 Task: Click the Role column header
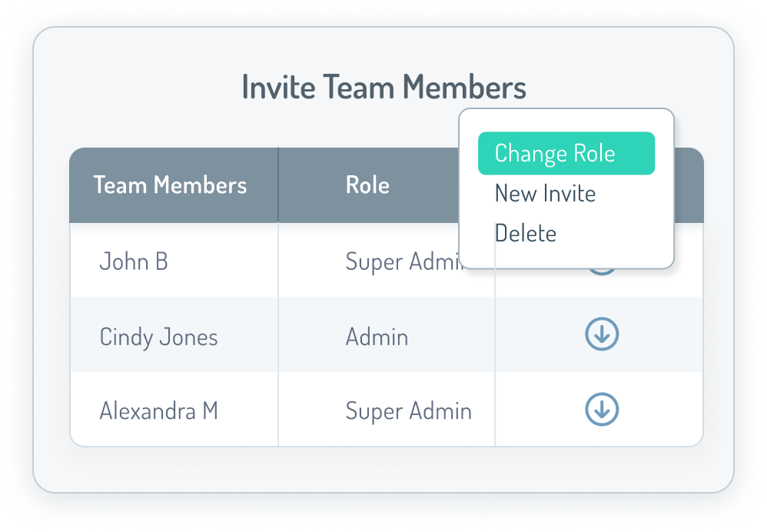(367, 185)
